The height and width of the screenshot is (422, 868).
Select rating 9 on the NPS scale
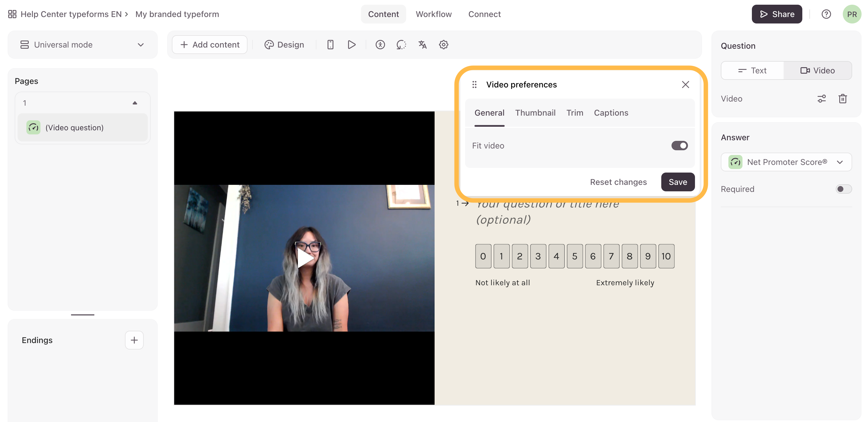point(648,256)
